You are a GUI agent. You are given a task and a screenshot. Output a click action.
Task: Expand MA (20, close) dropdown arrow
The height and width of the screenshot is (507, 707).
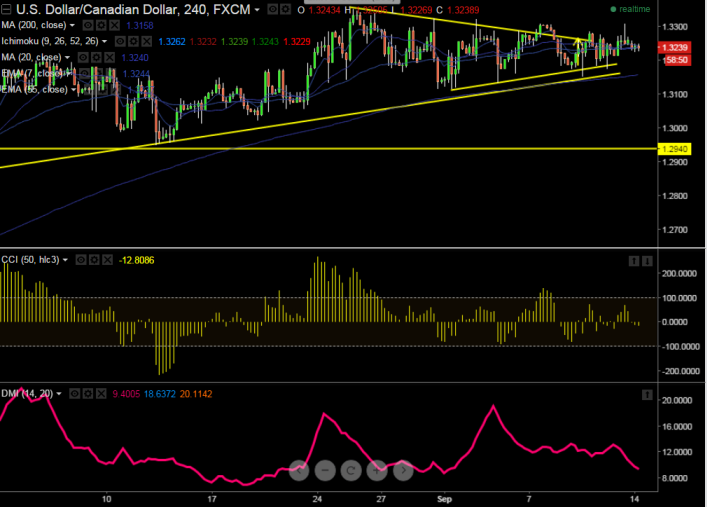click(x=67, y=57)
